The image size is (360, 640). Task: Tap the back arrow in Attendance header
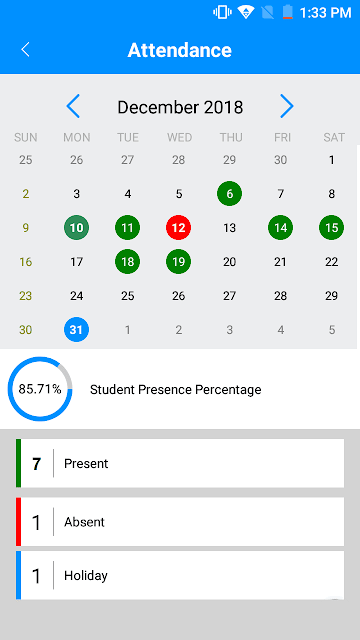(25, 50)
